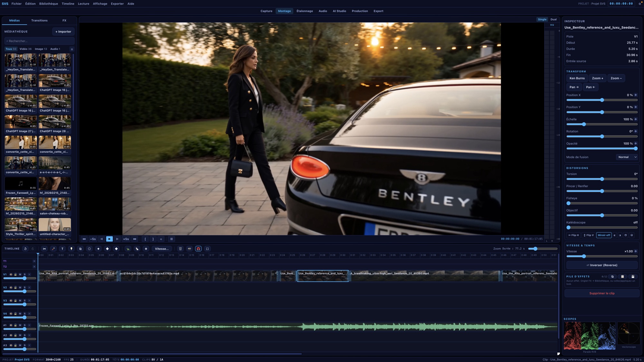This screenshot has height=362, width=644.
Task: Click Inverser (Reverse) button
Action: [x=602, y=265]
